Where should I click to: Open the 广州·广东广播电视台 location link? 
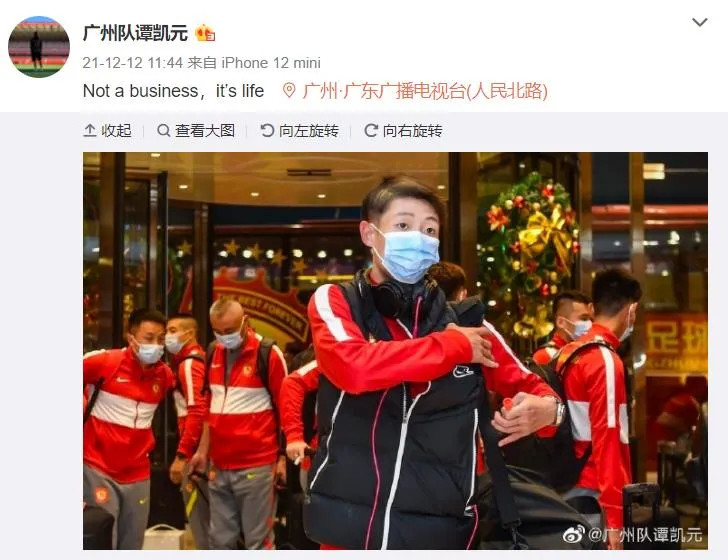coord(425,91)
